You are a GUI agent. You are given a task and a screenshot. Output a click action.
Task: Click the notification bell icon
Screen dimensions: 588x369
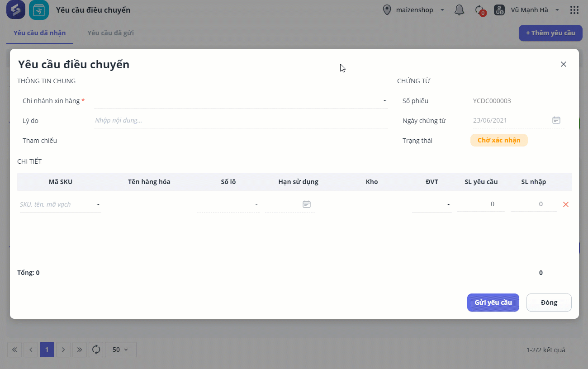459,10
